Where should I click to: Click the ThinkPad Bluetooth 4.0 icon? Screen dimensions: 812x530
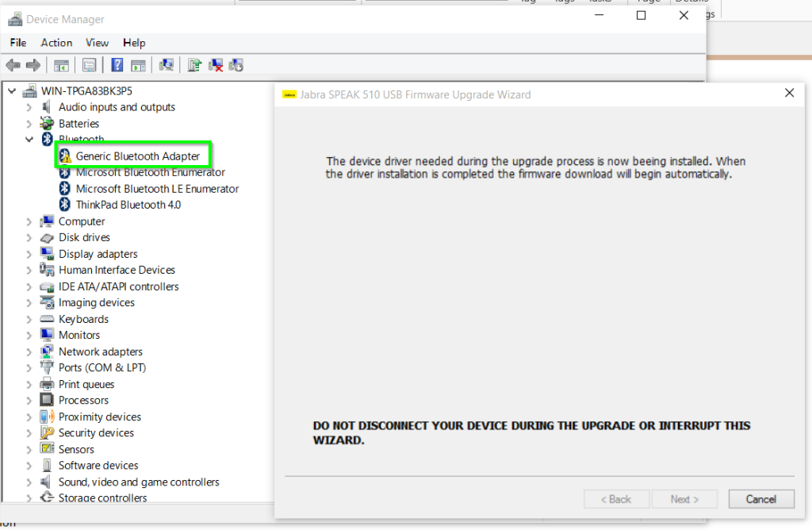(65, 205)
